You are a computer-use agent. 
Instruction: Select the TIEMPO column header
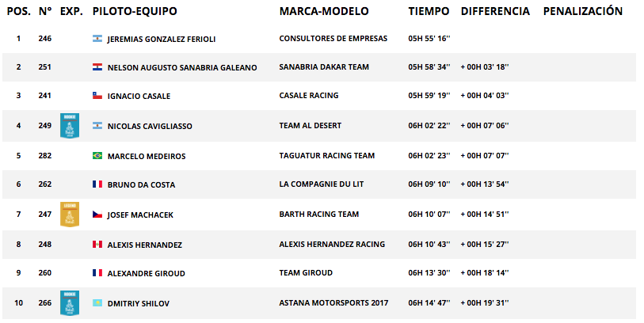point(429,11)
